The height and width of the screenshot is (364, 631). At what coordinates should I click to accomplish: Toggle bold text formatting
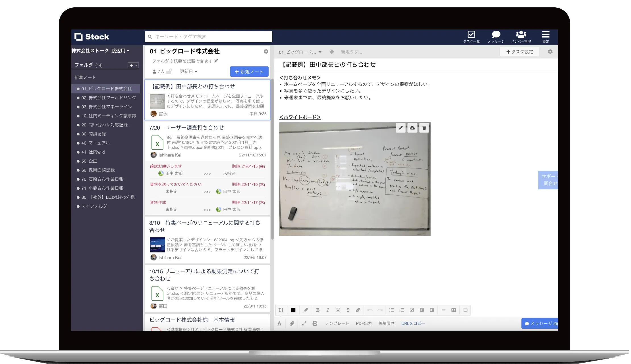pos(318,310)
